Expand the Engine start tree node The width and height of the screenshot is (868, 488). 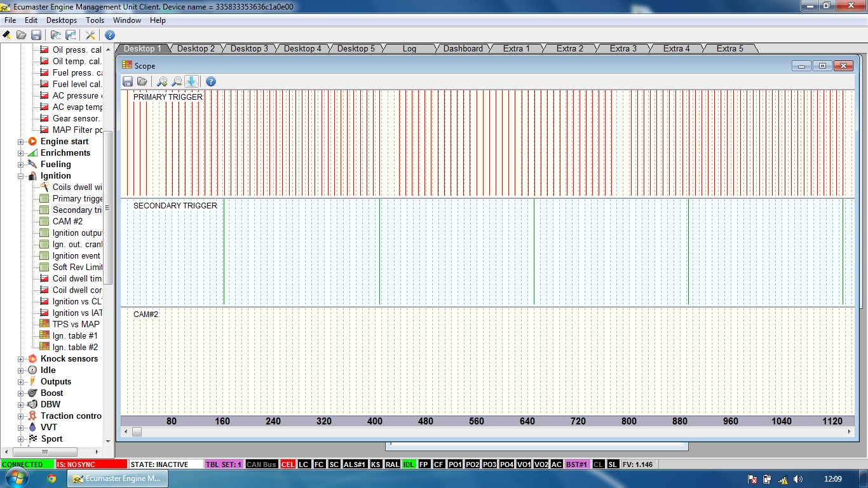(x=20, y=142)
